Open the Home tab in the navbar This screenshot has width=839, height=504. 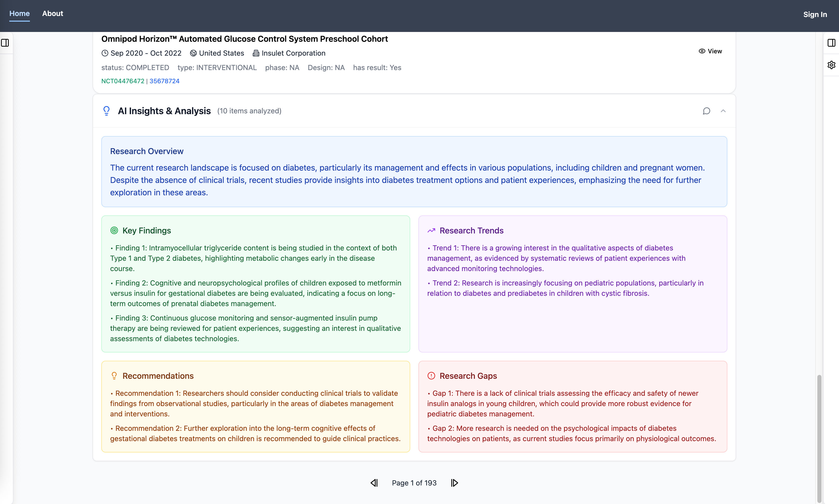[19, 14]
